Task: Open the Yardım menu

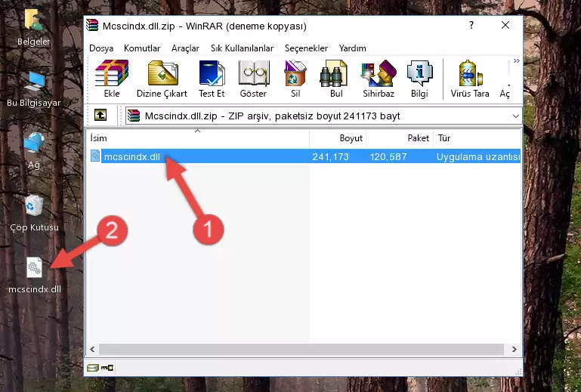Action: [352, 48]
